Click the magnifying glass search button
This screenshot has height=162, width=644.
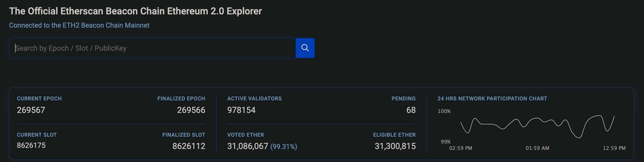[x=305, y=48]
